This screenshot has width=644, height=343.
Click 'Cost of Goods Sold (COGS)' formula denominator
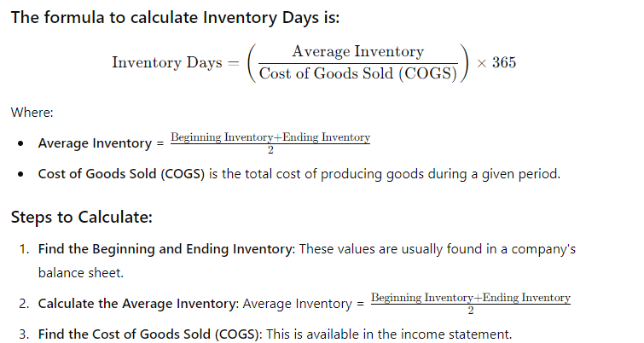point(357,73)
